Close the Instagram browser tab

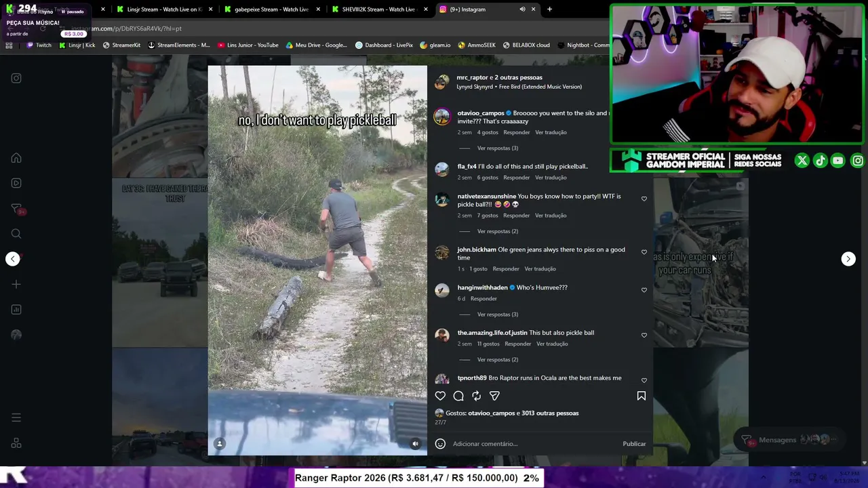533,9
